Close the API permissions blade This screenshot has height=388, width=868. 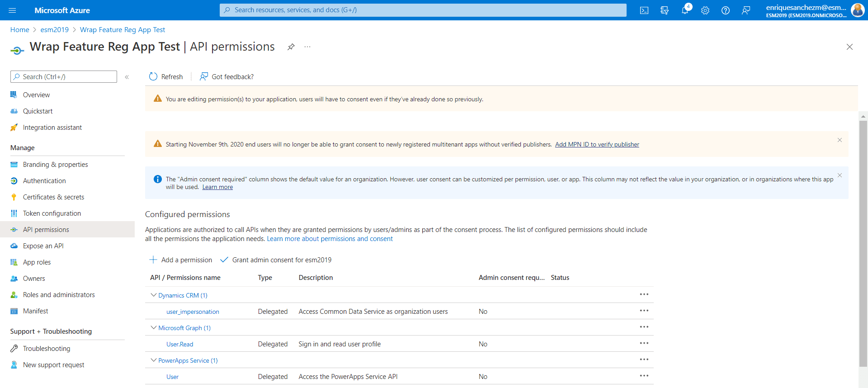tap(849, 47)
